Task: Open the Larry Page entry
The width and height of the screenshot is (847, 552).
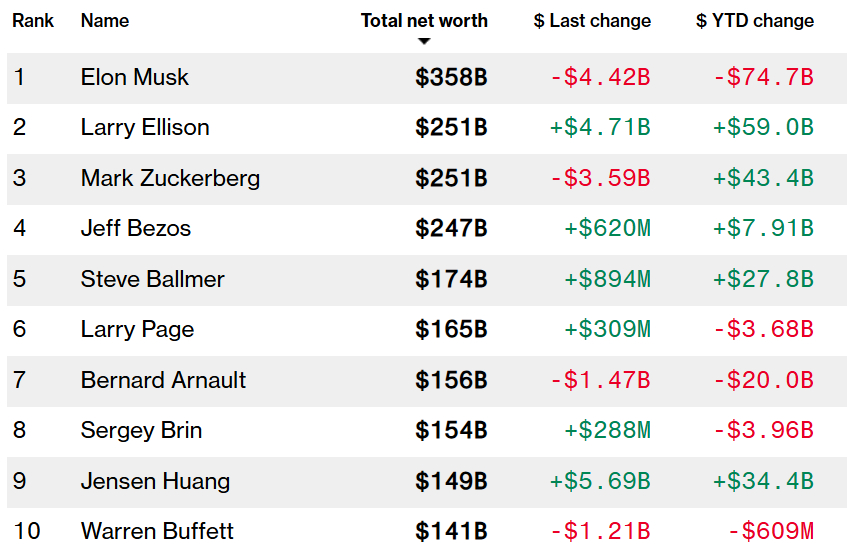Action: [x=137, y=329]
